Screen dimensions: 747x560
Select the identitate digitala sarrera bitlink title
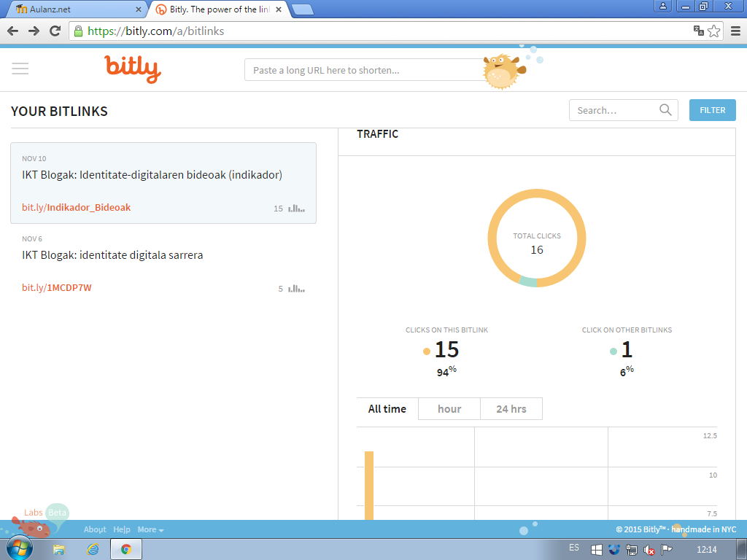(x=112, y=254)
